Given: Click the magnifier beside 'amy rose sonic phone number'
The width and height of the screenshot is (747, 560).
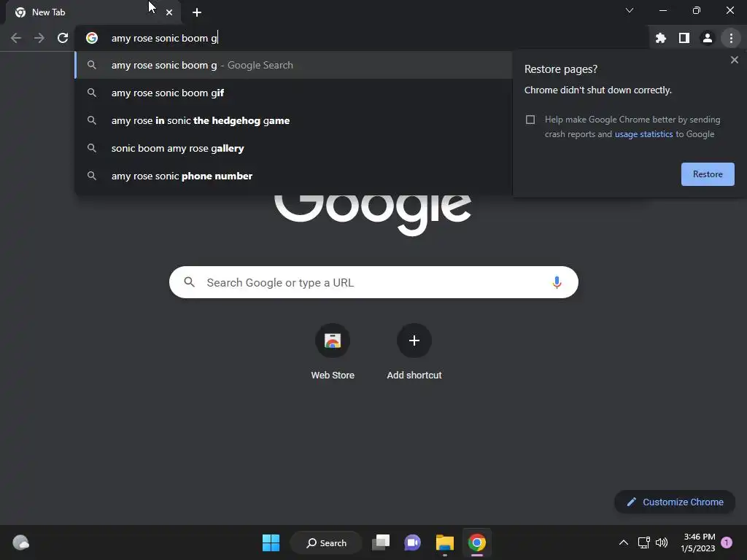Looking at the screenshot, I should (92, 176).
